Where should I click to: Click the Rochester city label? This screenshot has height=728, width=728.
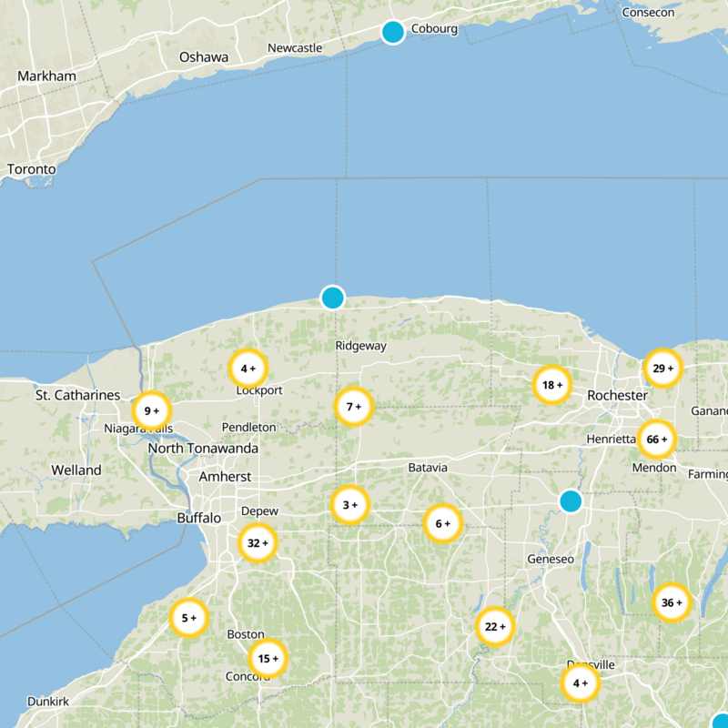[618, 396]
